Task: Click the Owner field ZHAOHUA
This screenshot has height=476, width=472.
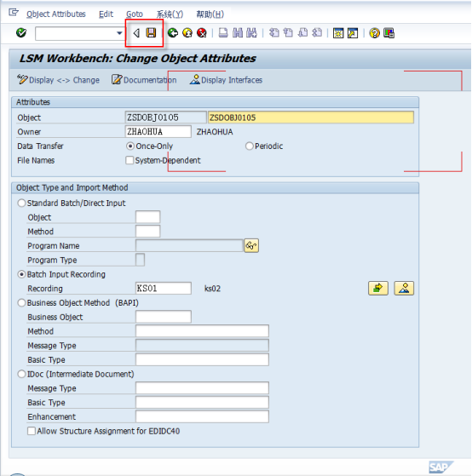Action: (158, 132)
